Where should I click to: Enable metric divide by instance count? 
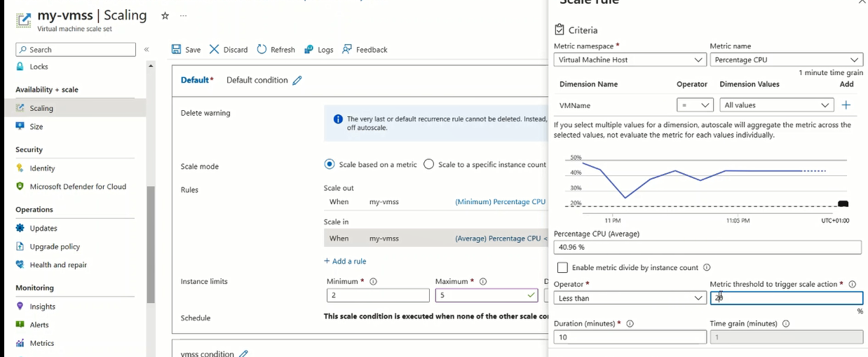click(562, 267)
